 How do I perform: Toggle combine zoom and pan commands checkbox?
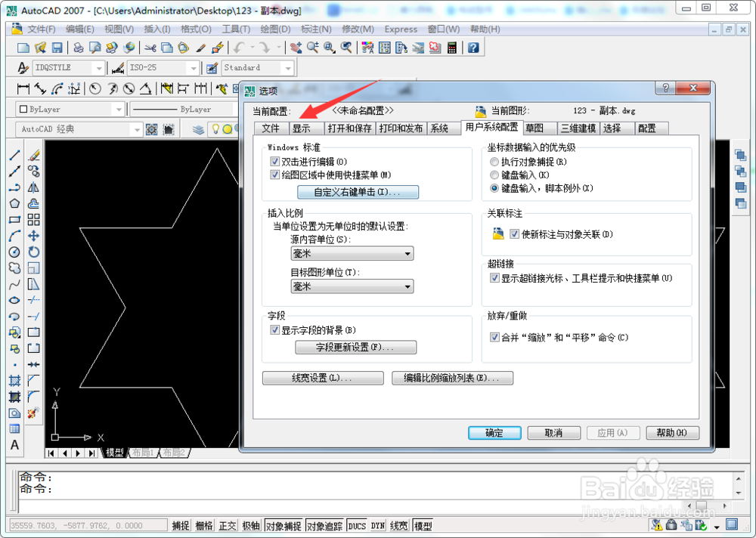coord(494,337)
